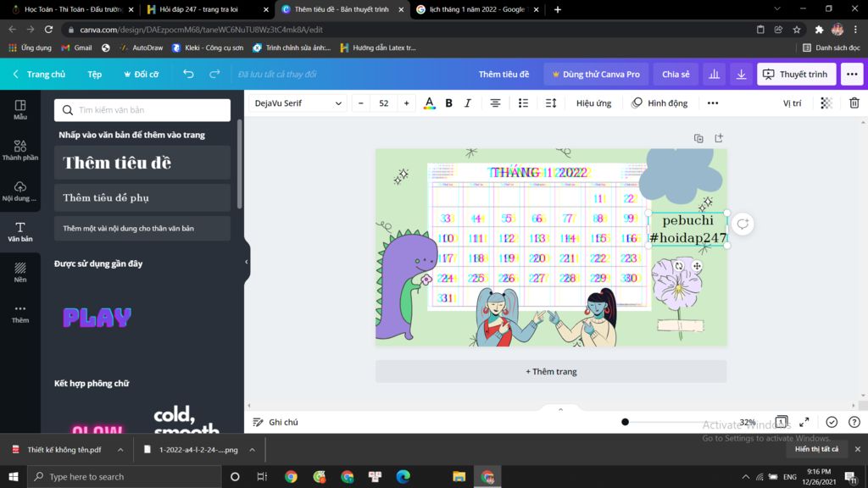Viewport: 868px width, 488px height.
Task: Open the Nội dung uploads panel
Action: [20, 191]
